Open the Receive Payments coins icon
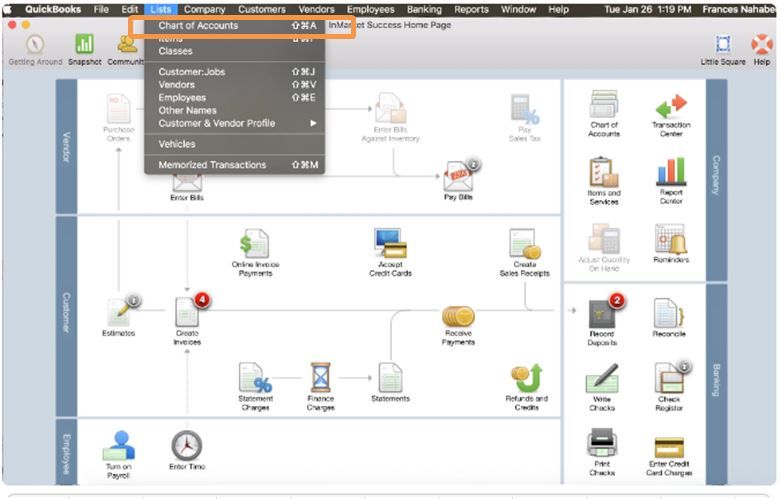The width and height of the screenshot is (781, 499). (458, 317)
